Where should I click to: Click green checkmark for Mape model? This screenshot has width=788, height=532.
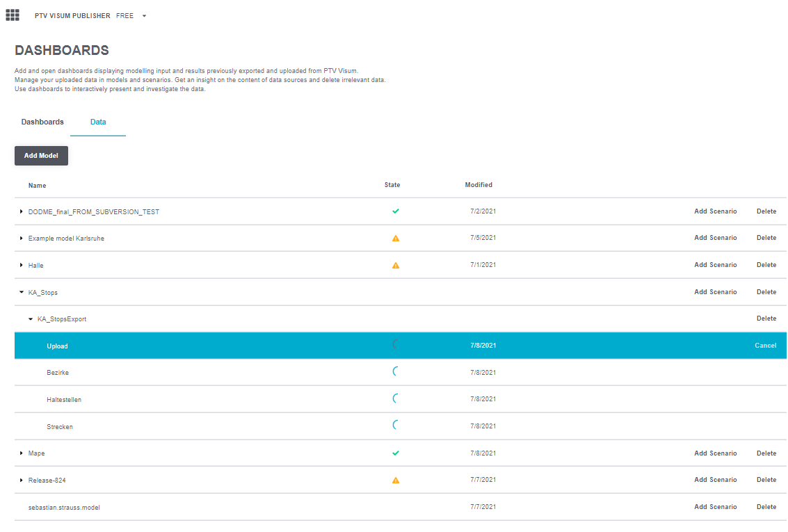pyautogui.click(x=396, y=453)
